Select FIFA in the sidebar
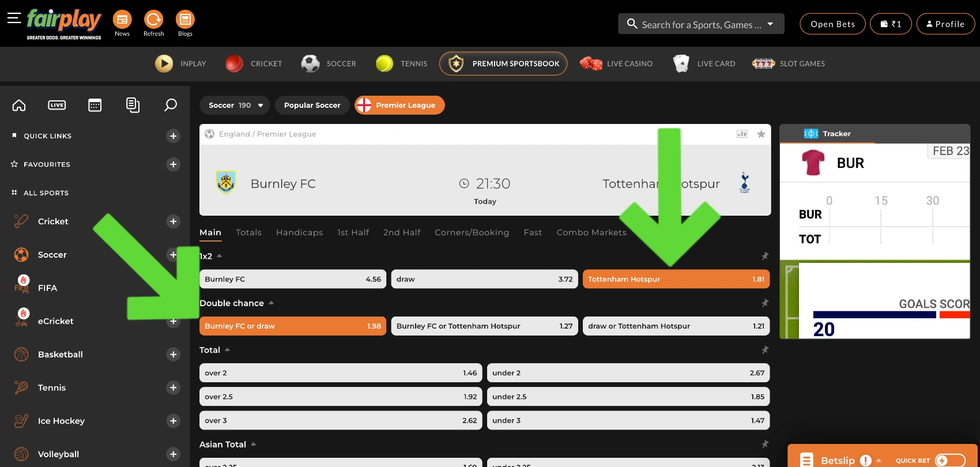 click(x=47, y=288)
